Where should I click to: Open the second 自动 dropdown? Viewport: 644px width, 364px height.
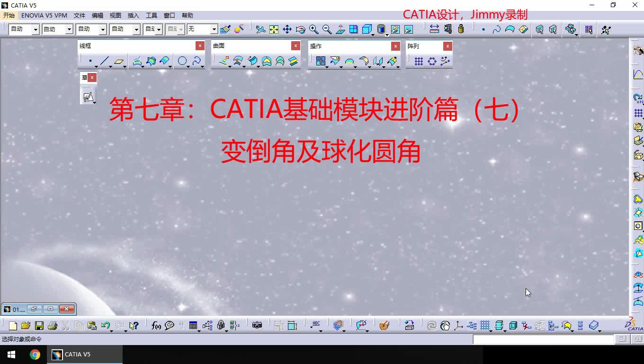(69, 29)
